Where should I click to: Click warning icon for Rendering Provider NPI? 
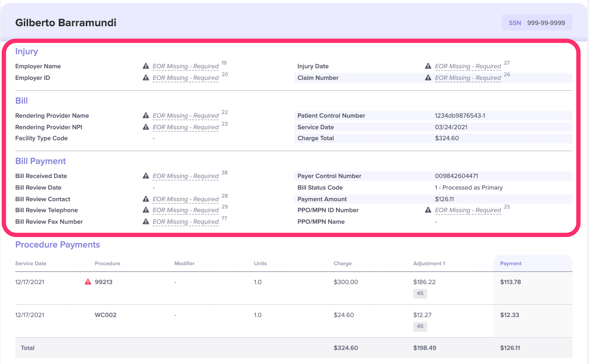point(146,127)
